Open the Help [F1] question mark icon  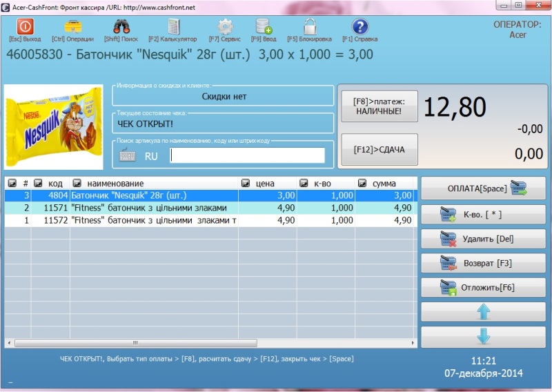[x=359, y=27]
